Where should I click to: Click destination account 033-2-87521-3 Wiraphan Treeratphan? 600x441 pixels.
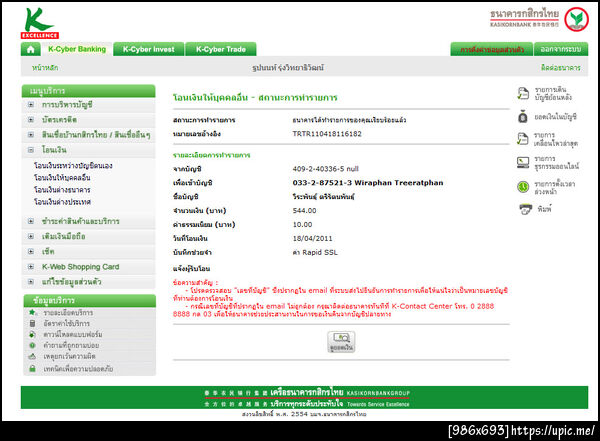(368, 183)
